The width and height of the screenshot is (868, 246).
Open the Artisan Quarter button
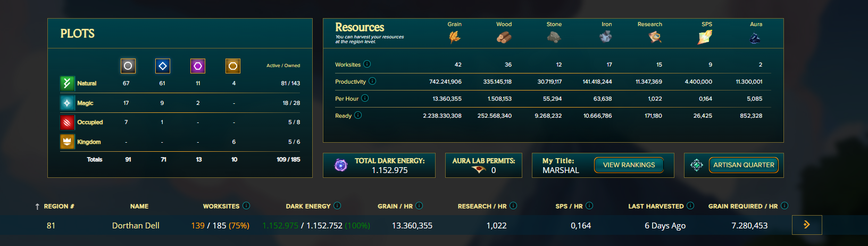coord(743,165)
